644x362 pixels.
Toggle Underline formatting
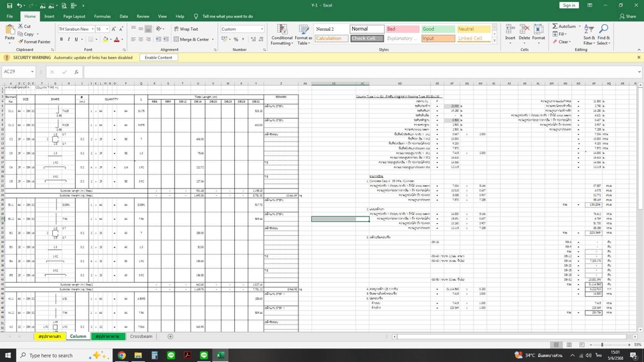click(x=76, y=40)
